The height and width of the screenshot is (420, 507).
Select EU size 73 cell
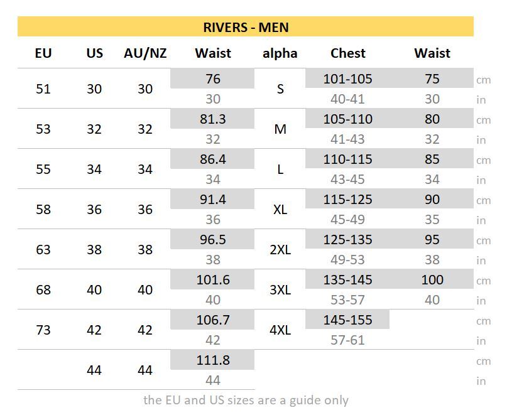tap(43, 330)
